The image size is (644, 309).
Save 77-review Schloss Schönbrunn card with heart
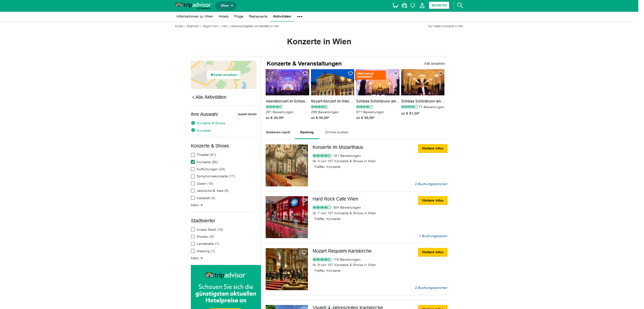(x=441, y=74)
